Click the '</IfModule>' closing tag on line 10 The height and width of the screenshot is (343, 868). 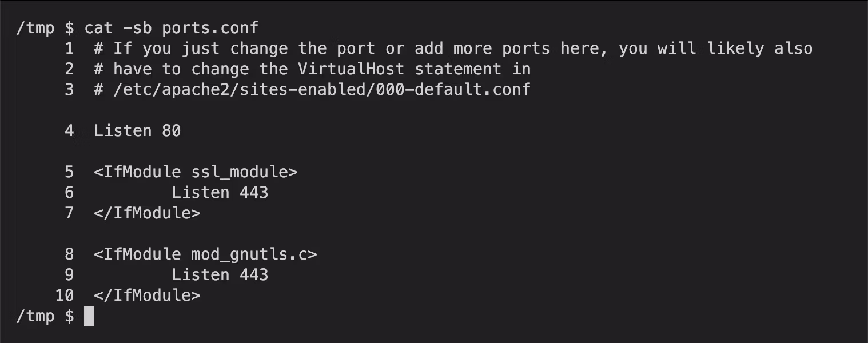point(147,296)
